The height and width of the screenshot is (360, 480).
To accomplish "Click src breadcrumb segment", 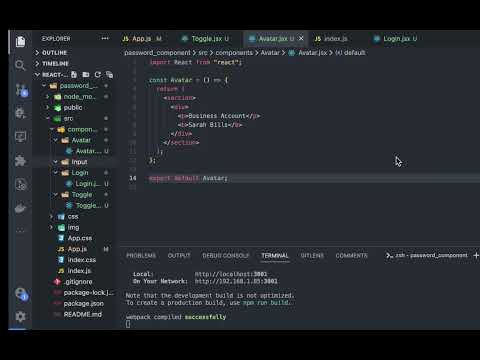I will [203, 53].
